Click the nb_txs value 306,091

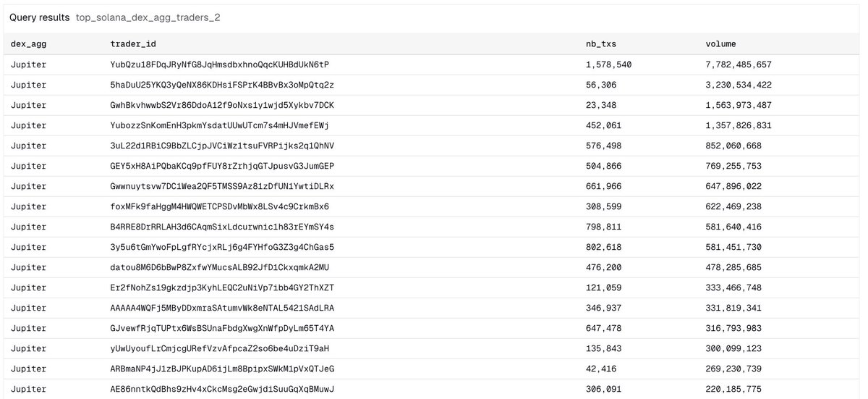click(x=604, y=389)
